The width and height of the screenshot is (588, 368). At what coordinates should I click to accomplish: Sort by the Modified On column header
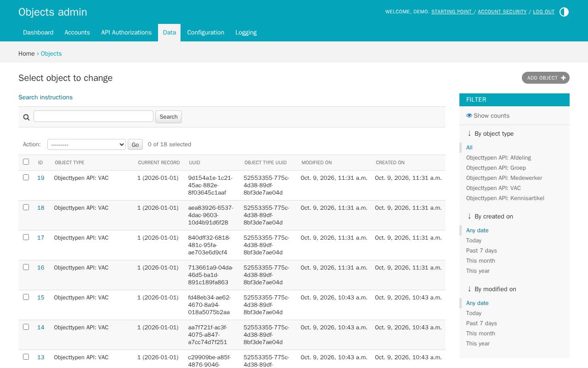click(317, 162)
